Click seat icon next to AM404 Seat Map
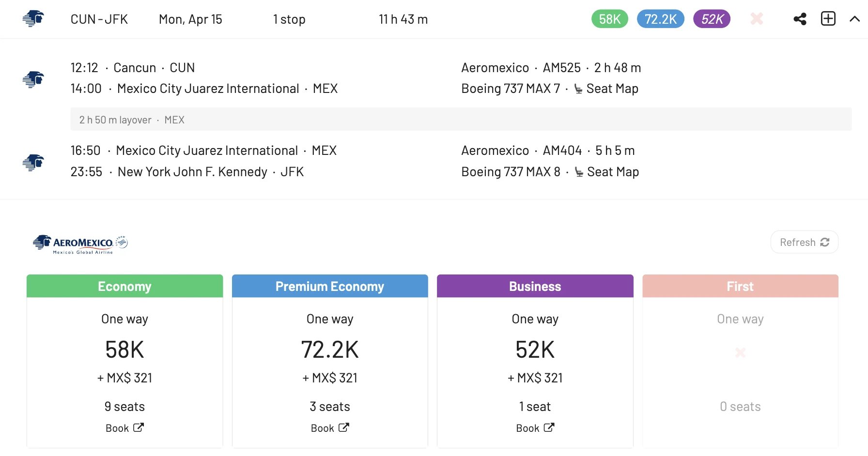Screen dimensions: 868x456 click(579, 172)
